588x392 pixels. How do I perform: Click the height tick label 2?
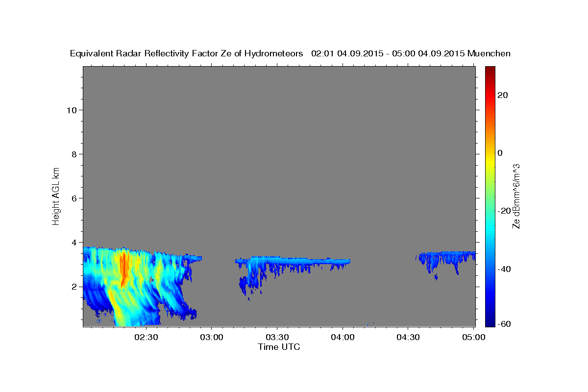(74, 287)
